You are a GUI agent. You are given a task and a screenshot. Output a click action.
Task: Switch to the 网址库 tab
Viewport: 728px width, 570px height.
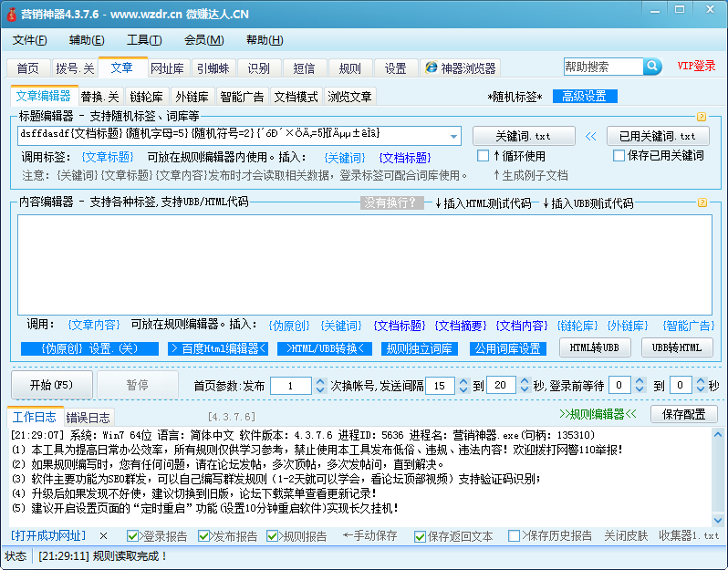[x=167, y=68]
